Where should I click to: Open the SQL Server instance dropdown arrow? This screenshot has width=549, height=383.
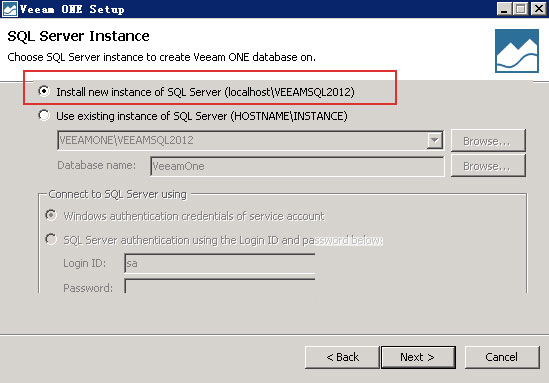(435, 140)
